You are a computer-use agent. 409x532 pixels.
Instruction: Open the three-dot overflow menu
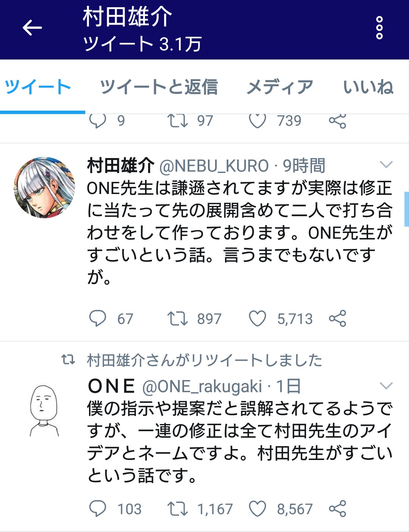379,28
